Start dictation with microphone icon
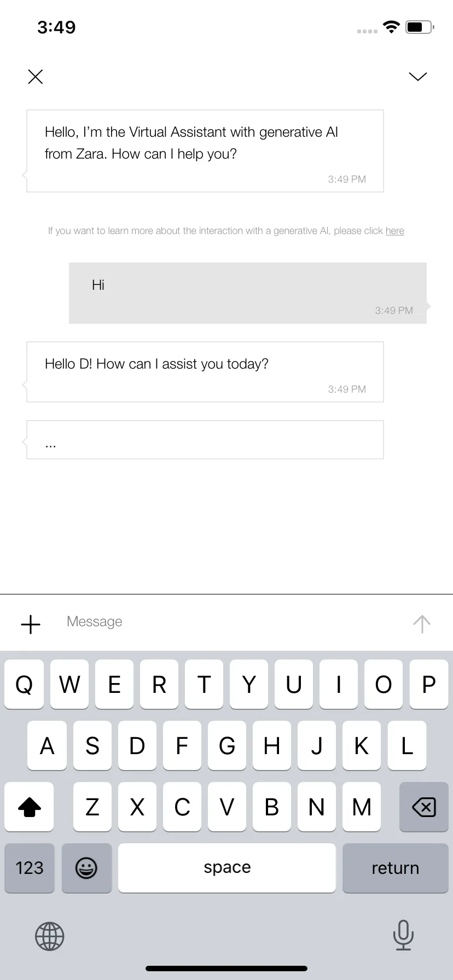Screen dimensions: 453x980 403,935
